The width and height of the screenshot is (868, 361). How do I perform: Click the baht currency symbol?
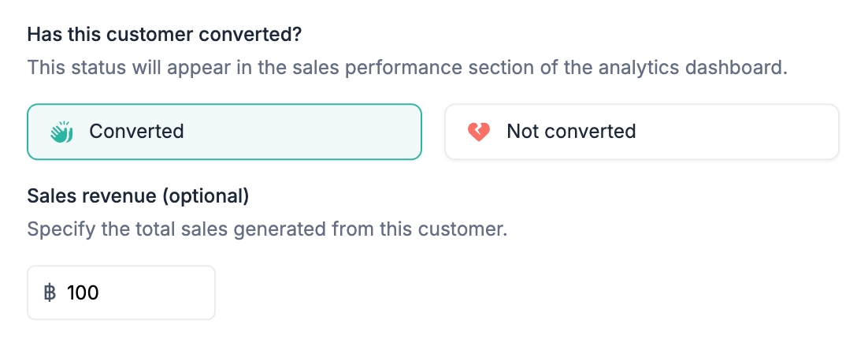[50, 293]
